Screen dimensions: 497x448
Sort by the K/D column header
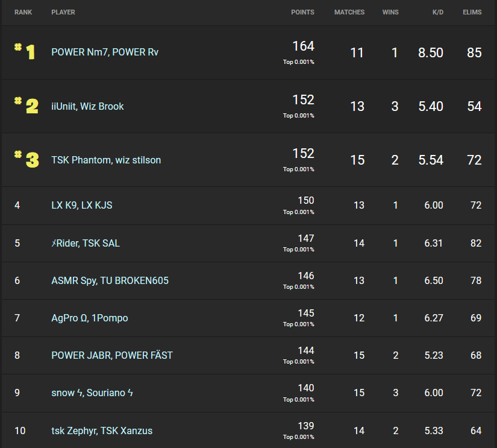pos(437,12)
